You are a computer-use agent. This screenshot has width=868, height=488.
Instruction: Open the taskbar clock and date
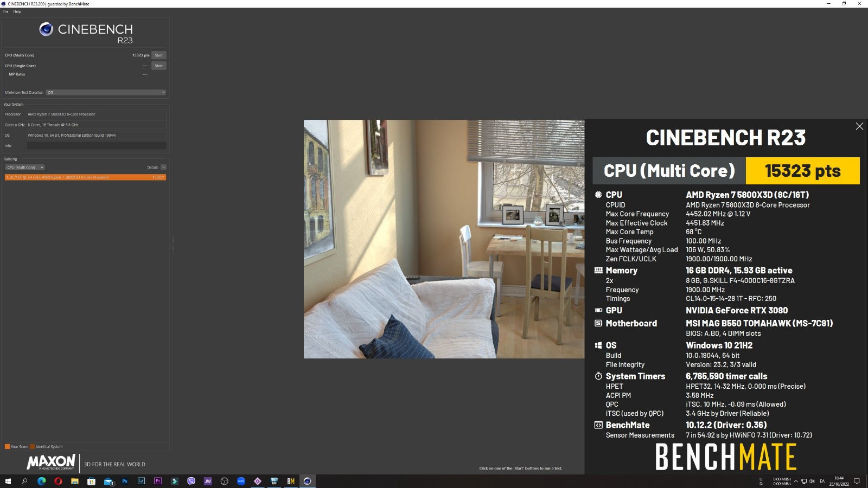(x=839, y=481)
